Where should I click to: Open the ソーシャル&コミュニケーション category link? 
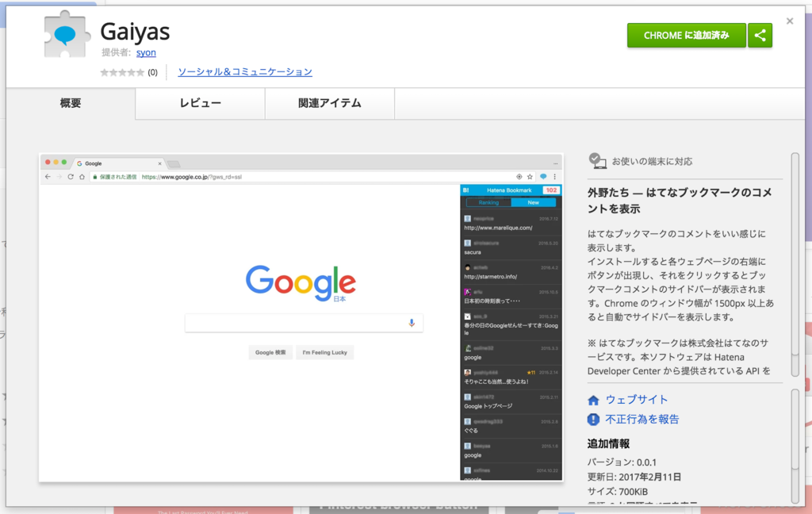[x=245, y=71]
